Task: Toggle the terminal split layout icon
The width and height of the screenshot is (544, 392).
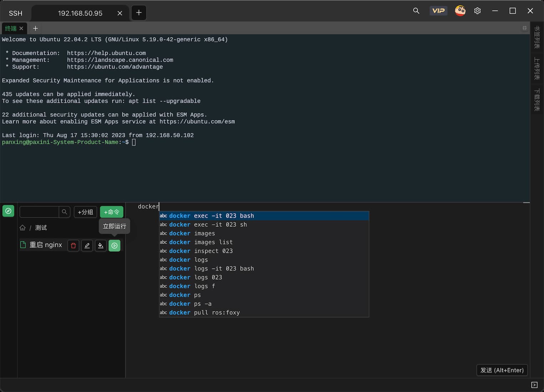Action: point(524,28)
